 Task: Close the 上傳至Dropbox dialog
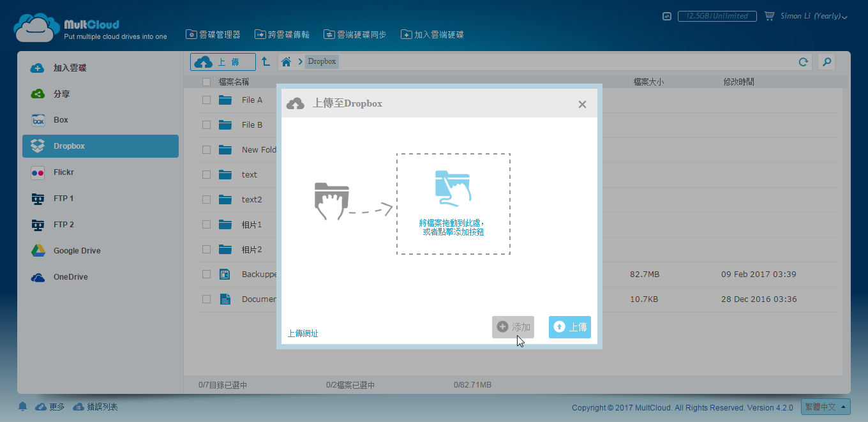582,104
